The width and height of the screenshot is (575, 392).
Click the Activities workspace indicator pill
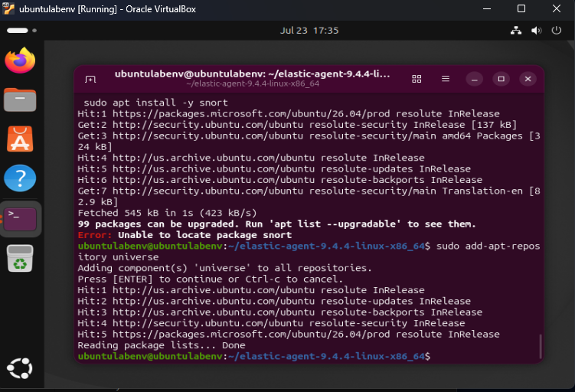18,31
